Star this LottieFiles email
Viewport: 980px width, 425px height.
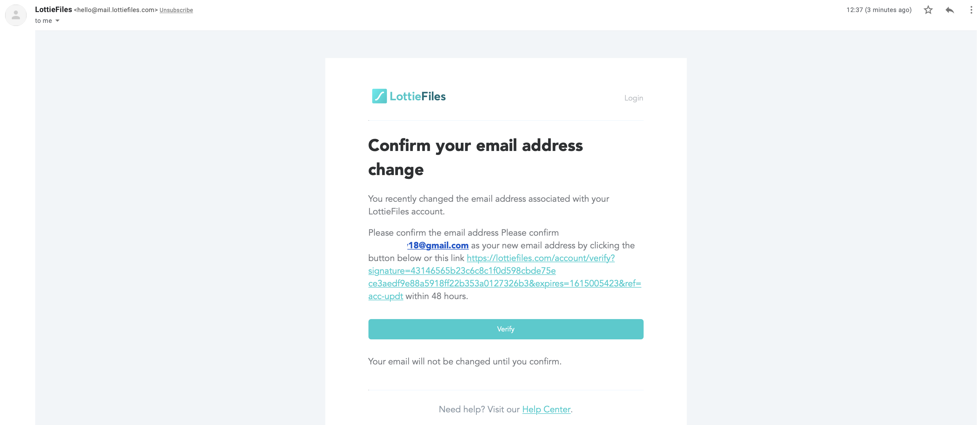point(928,10)
